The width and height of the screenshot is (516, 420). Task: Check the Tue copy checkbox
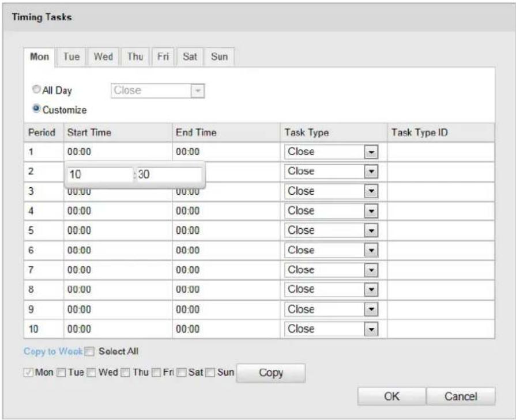(61, 373)
